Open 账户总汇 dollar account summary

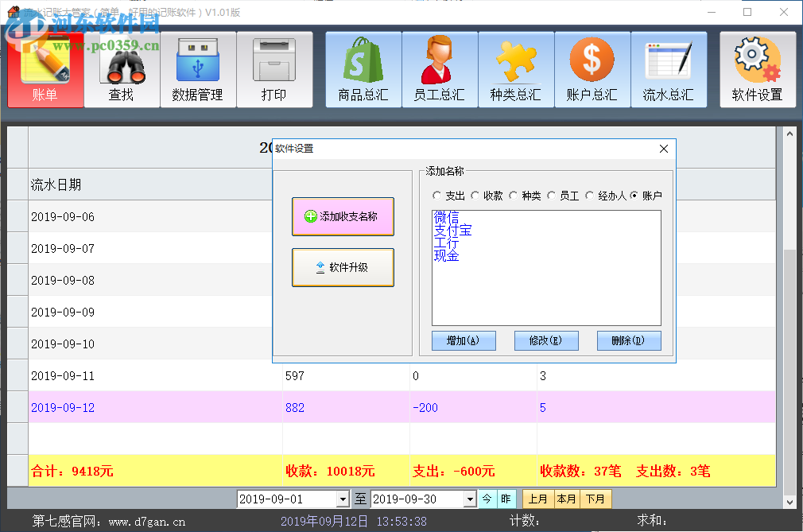coord(592,70)
